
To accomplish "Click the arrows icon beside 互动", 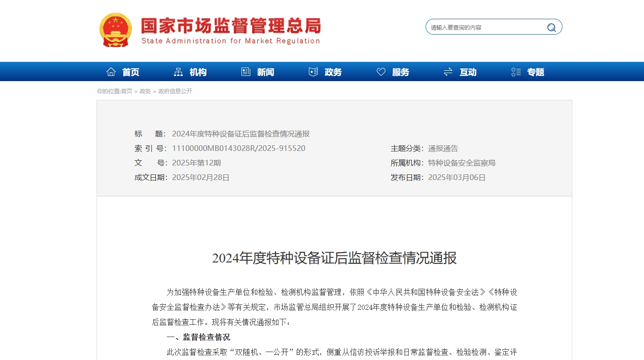I will click(x=448, y=72).
